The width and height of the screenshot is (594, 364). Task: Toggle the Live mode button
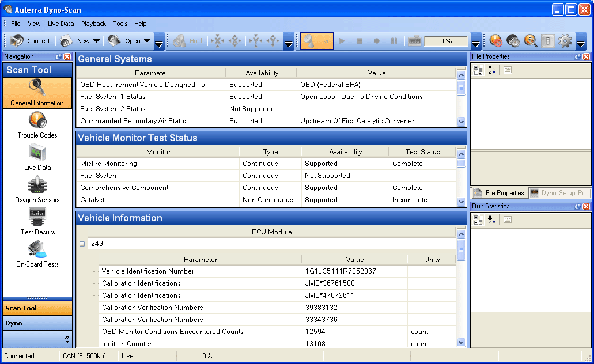click(x=317, y=41)
